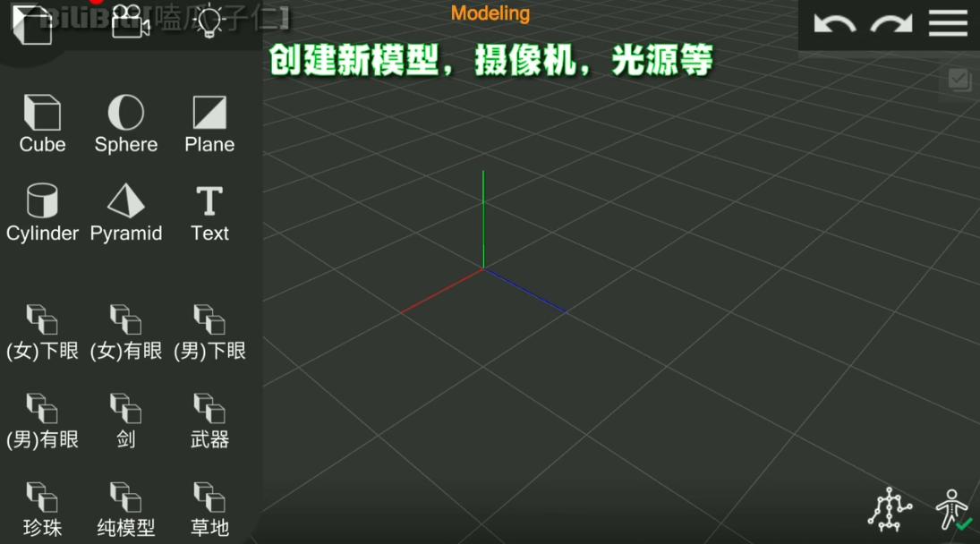This screenshot has width=980, height=544.
Task: Add a Cube primitive to the scene
Action: 42,123
